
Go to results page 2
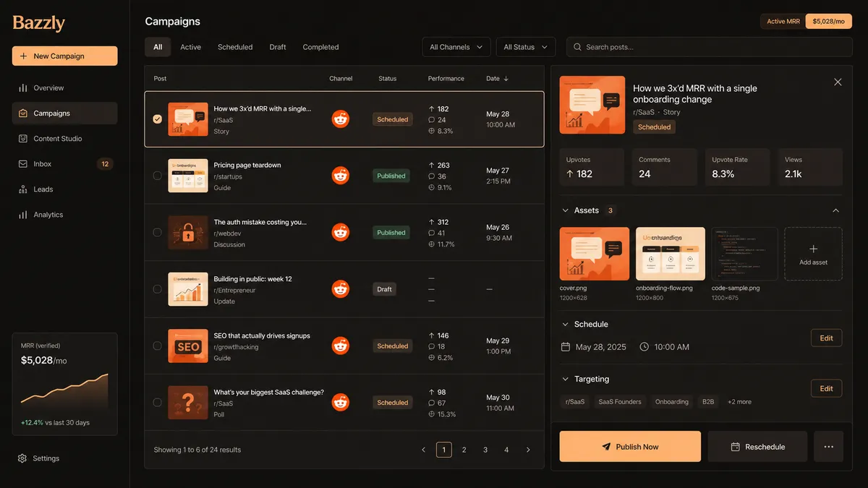pos(464,450)
